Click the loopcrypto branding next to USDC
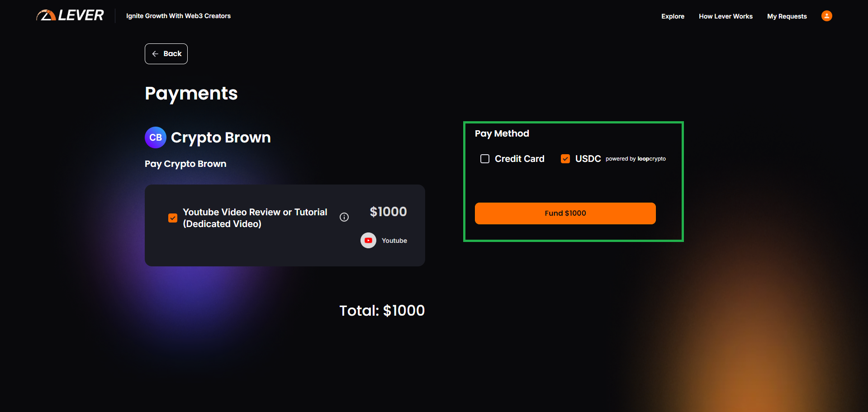 point(651,159)
